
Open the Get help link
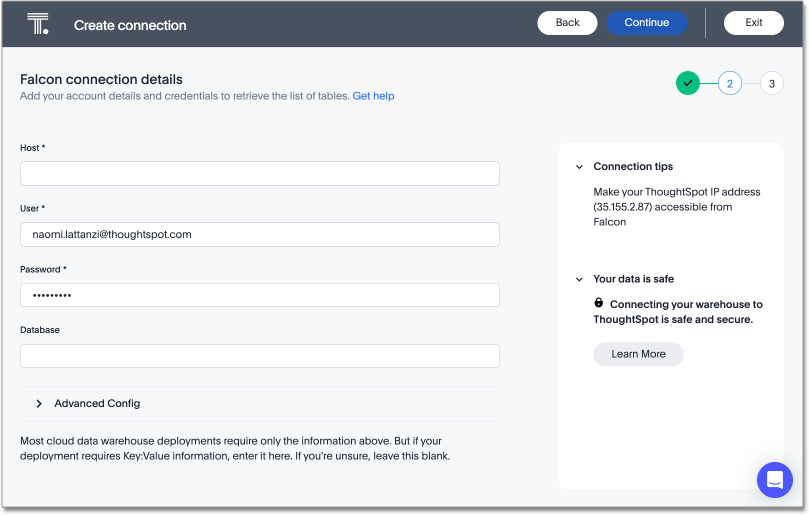click(x=373, y=96)
